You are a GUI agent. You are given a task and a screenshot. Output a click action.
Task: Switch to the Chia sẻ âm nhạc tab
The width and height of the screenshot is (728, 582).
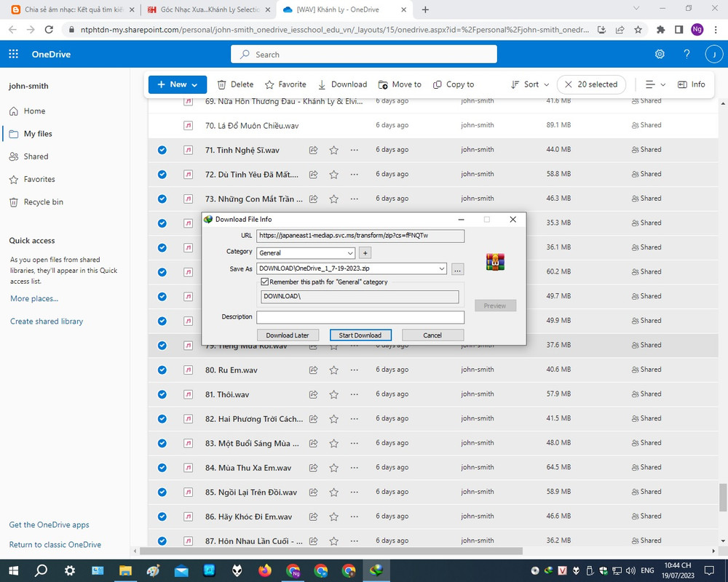[x=73, y=9]
